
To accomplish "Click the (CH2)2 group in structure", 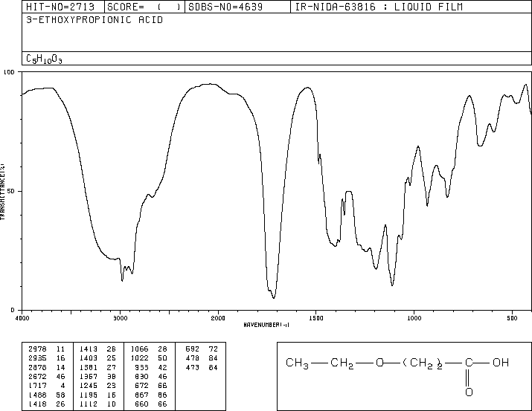I will 423,363.
